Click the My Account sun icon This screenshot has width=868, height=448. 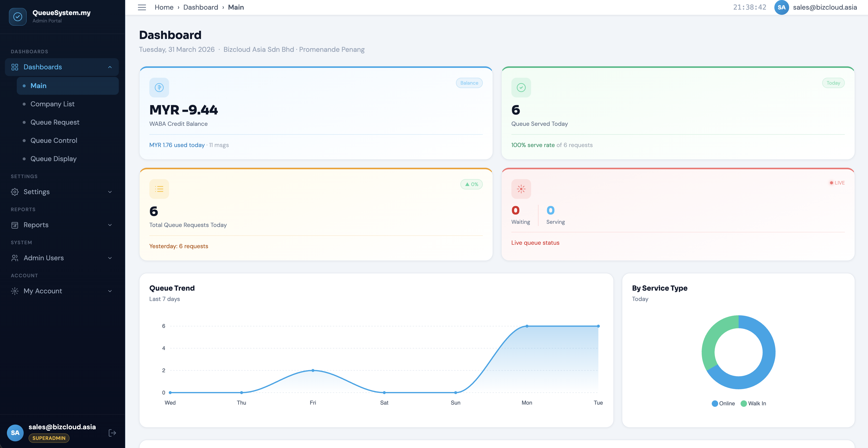[x=15, y=291]
